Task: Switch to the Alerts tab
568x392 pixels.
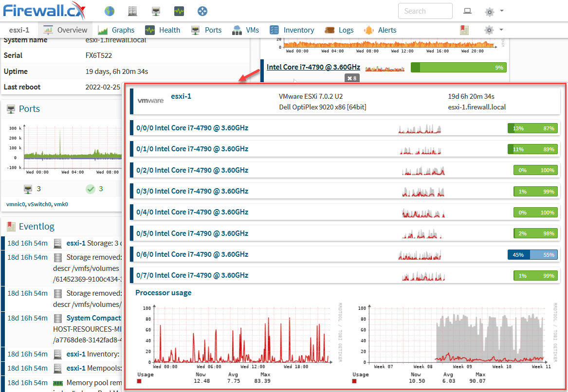Action: 380,30
